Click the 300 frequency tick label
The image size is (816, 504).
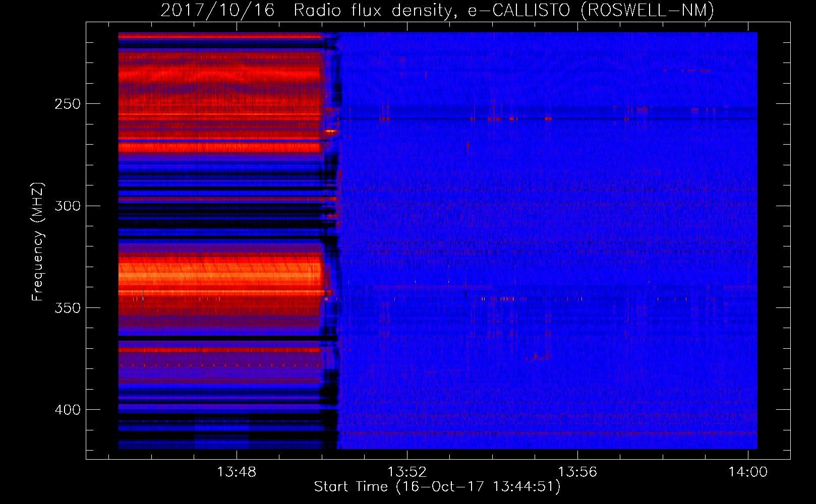point(68,206)
